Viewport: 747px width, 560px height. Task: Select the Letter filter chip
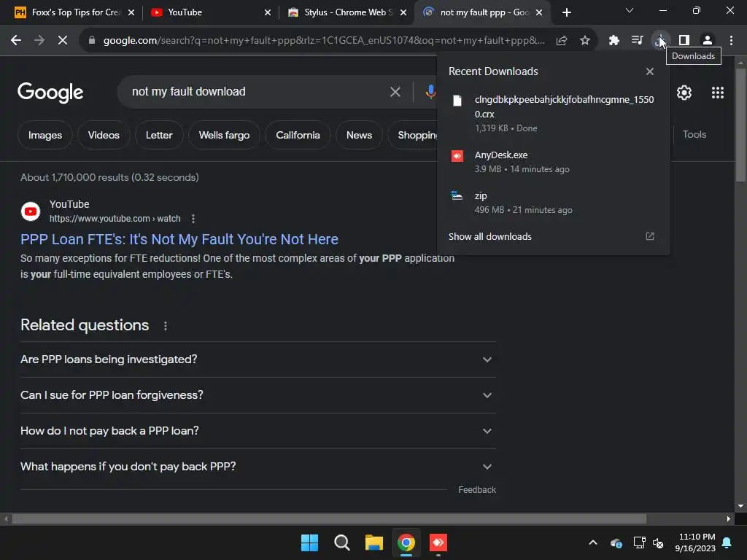159,135
